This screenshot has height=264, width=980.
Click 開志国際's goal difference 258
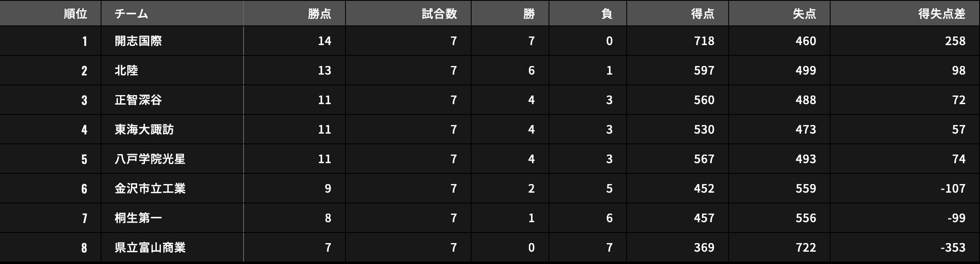pyautogui.click(x=955, y=41)
